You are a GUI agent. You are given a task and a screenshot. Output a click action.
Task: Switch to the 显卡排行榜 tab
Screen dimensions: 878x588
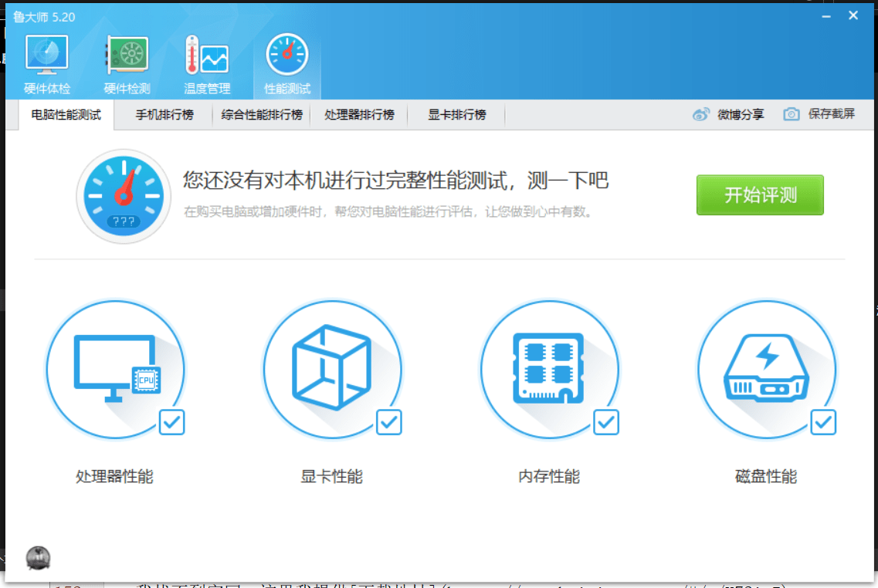(x=457, y=115)
